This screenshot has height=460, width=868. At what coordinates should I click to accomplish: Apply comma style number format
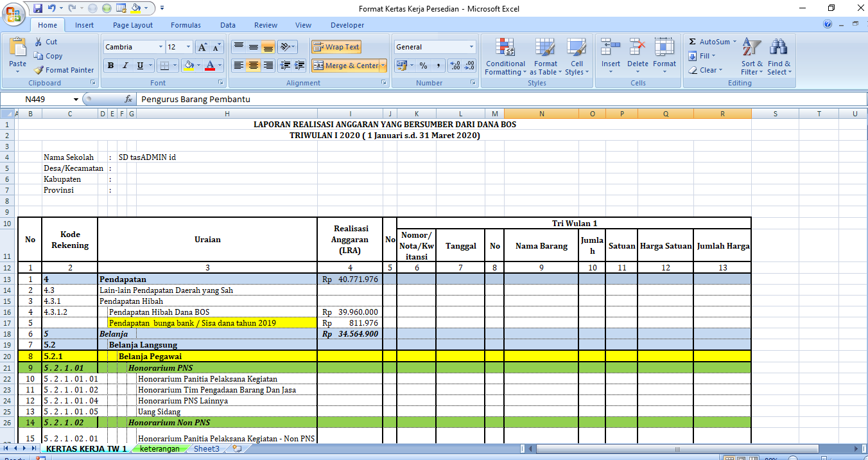(438, 66)
